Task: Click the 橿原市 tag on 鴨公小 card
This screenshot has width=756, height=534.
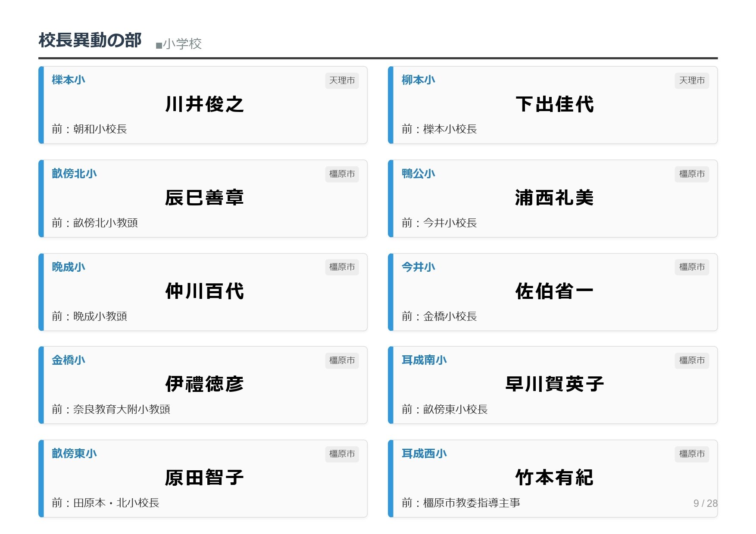Action: (691, 174)
